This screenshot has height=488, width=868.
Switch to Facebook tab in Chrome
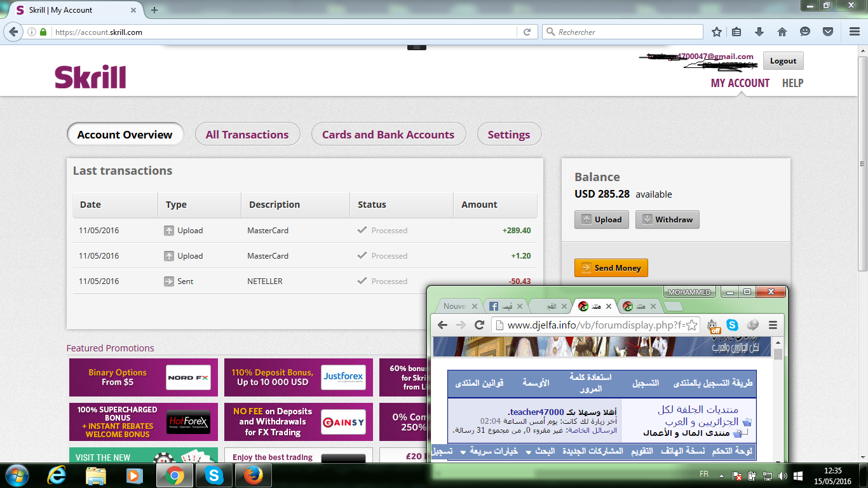click(505, 306)
